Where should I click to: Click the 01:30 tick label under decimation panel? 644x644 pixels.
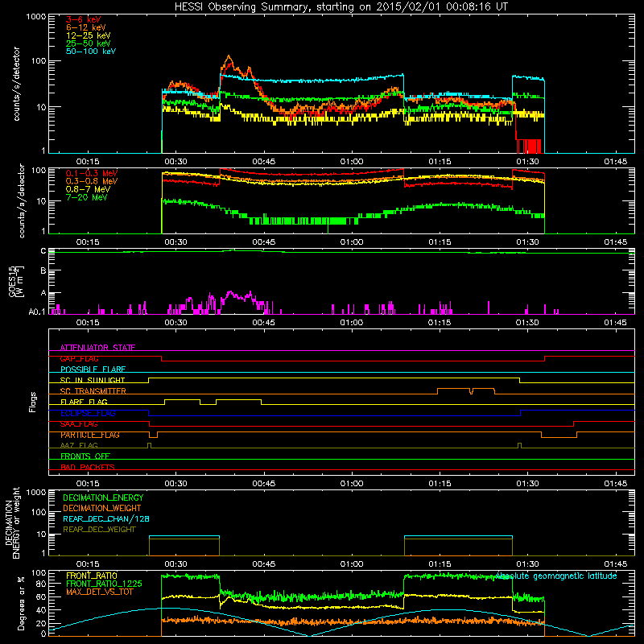pos(527,564)
